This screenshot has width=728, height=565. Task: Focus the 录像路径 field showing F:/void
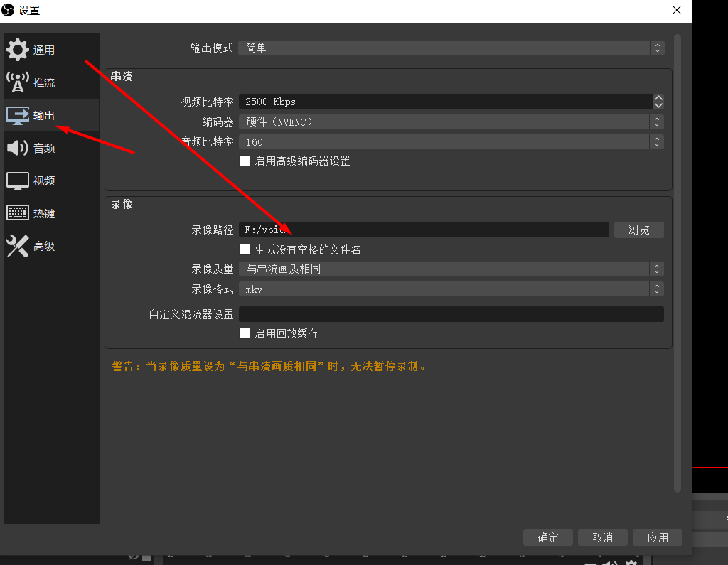point(424,230)
